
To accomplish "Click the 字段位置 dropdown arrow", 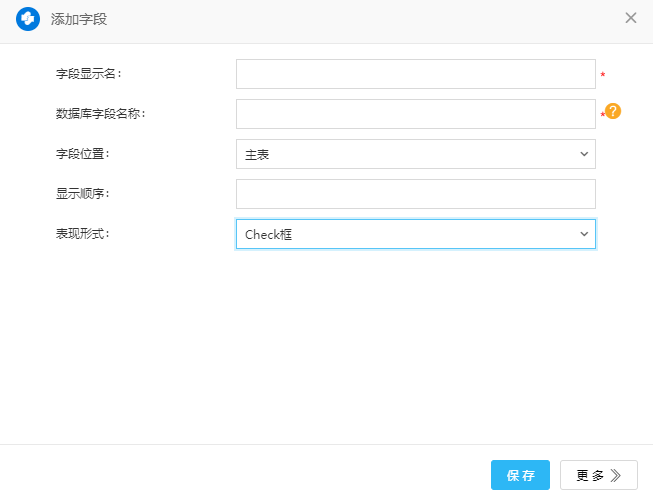I will point(584,154).
